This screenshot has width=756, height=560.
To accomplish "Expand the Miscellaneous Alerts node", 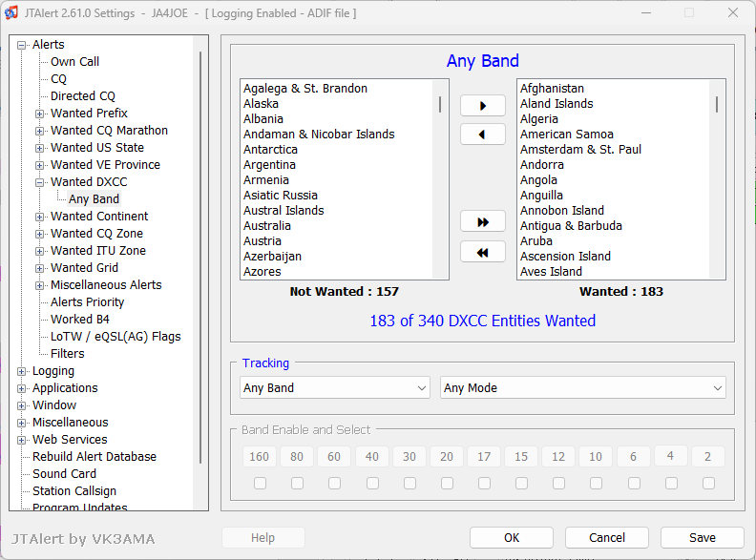I will point(39,286).
